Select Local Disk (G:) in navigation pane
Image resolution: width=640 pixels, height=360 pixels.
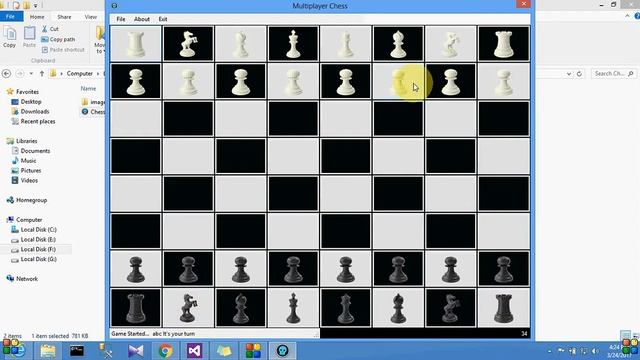34,259
